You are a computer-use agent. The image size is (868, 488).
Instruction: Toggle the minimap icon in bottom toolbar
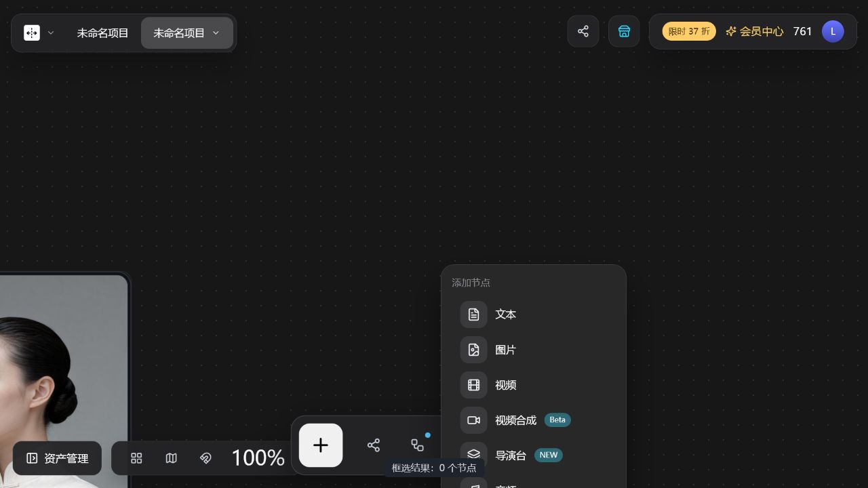pos(171,458)
